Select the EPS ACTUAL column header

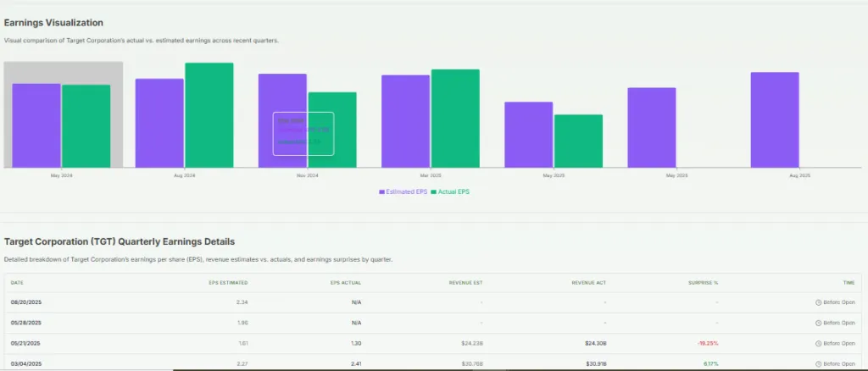pos(346,282)
